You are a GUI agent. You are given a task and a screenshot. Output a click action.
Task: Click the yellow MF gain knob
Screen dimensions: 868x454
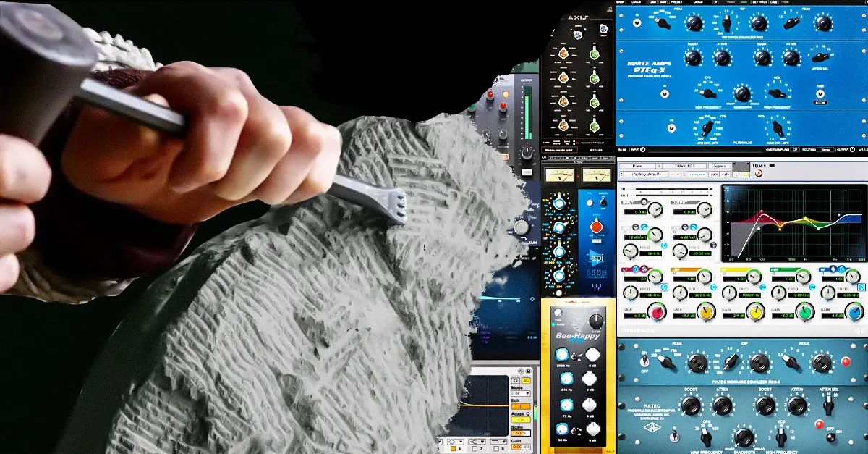pyautogui.click(x=754, y=313)
